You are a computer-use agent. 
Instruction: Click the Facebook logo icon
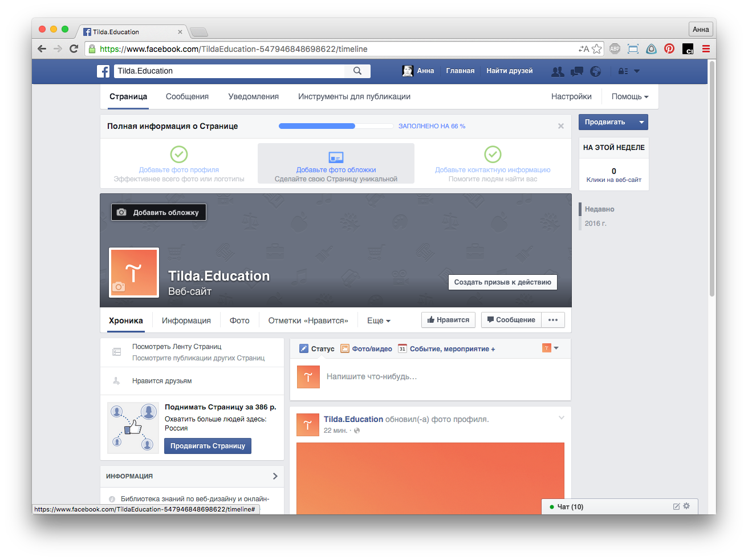[103, 71]
